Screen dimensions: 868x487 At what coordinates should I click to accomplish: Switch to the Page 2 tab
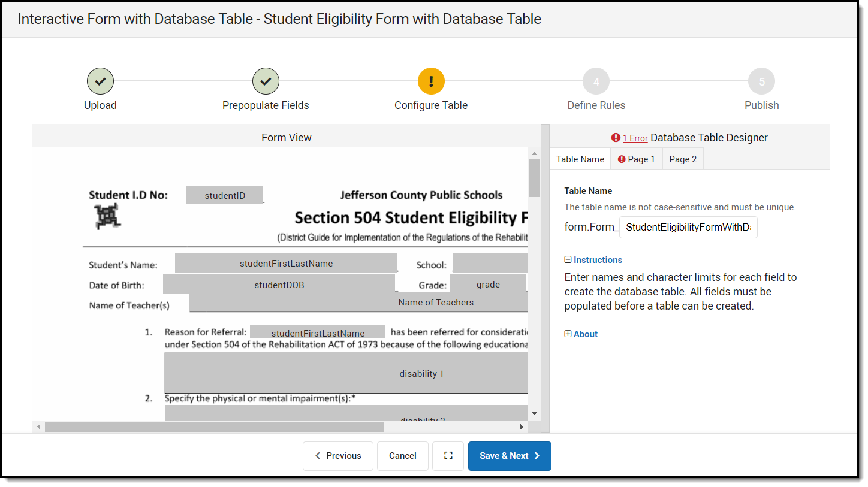tap(683, 159)
